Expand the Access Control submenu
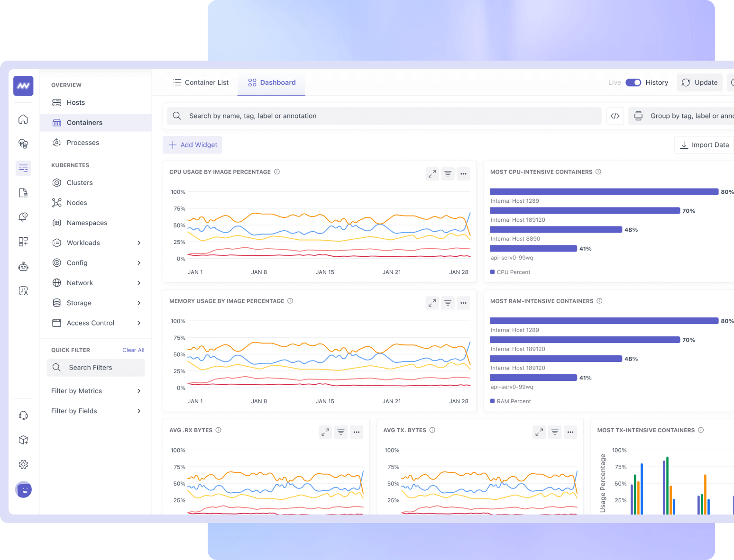This screenshot has width=734, height=560. click(x=139, y=323)
